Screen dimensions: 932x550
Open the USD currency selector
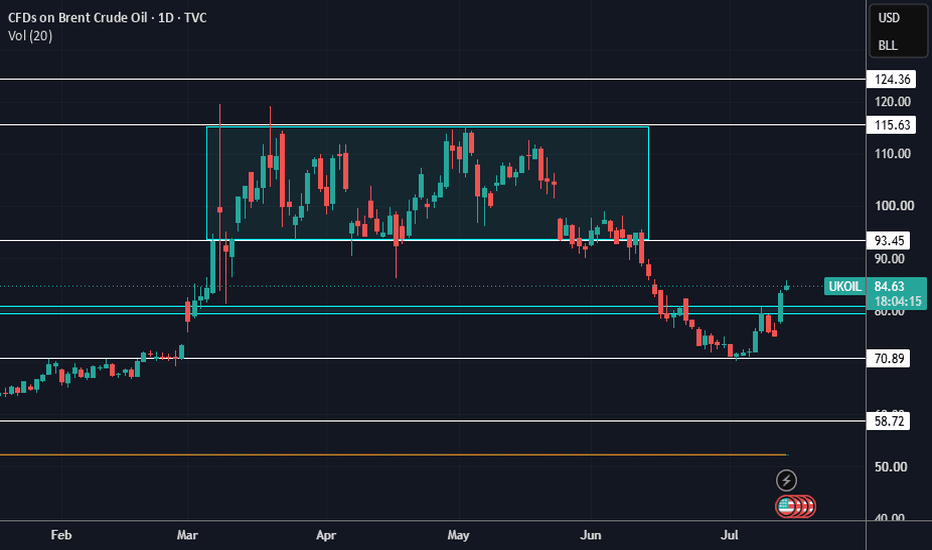pyautogui.click(x=889, y=18)
